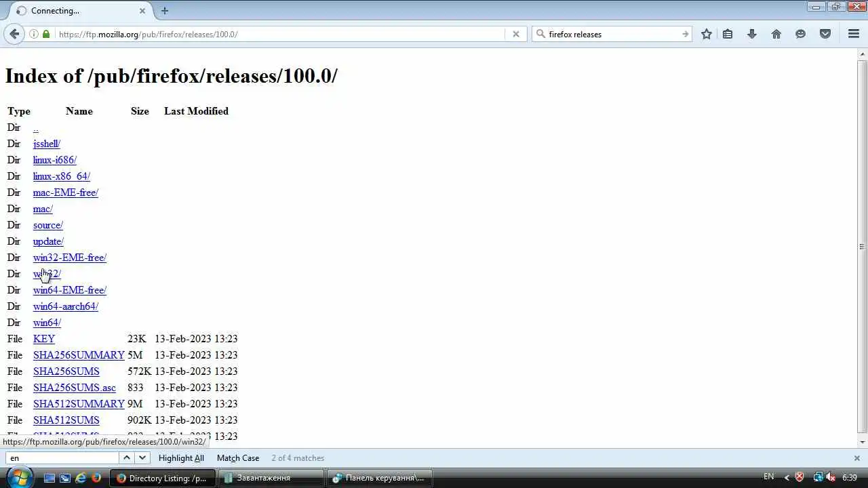
Task: Open the win64-EME-free/ directory
Action: pos(70,290)
